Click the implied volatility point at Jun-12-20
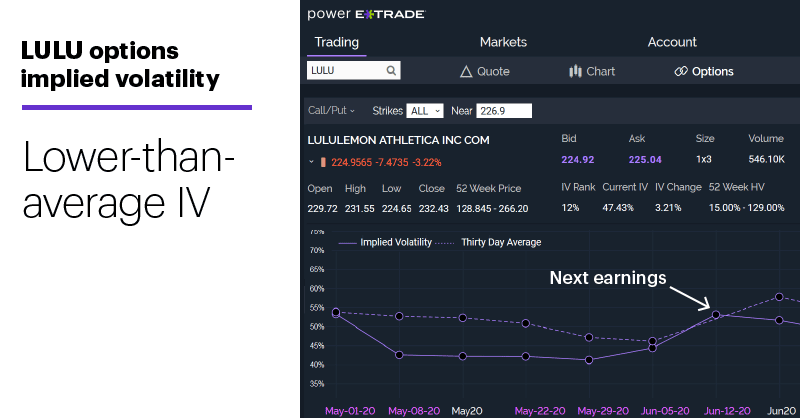The image size is (800, 418). click(x=716, y=315)
